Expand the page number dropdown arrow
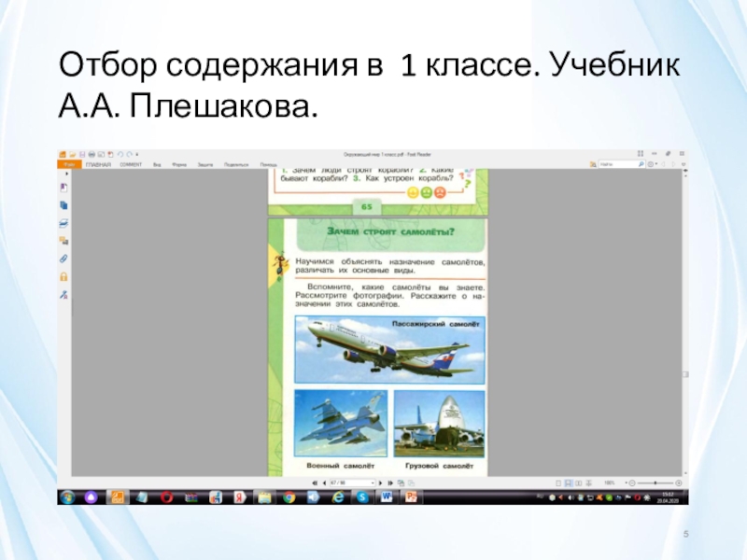 click(x=373, y=483)
